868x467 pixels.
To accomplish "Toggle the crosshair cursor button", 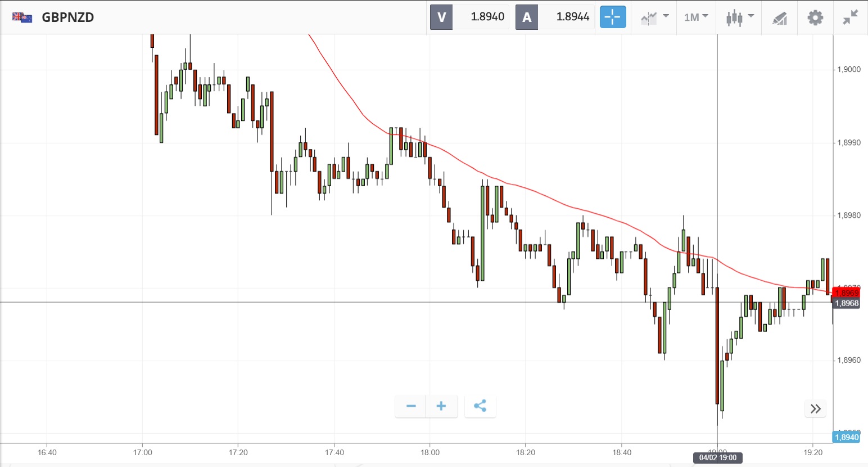I will [x=612, y=17].
